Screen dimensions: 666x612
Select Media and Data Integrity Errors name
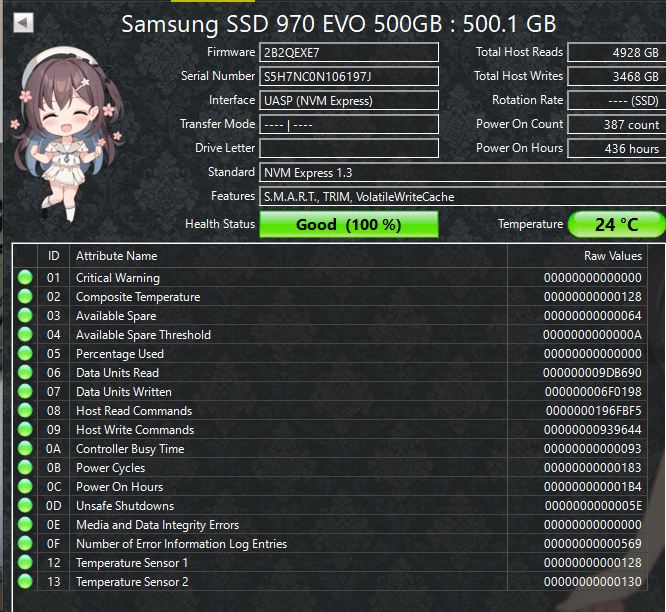pos(158,525)
